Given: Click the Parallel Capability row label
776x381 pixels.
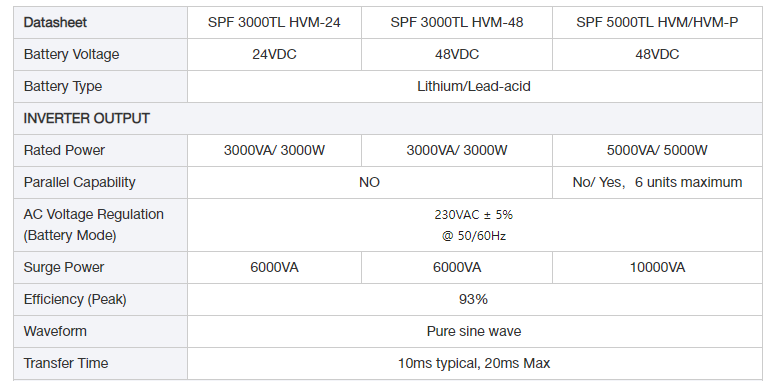Looking at the screenshot, I should pyautogui.click(x=100, y=183).
